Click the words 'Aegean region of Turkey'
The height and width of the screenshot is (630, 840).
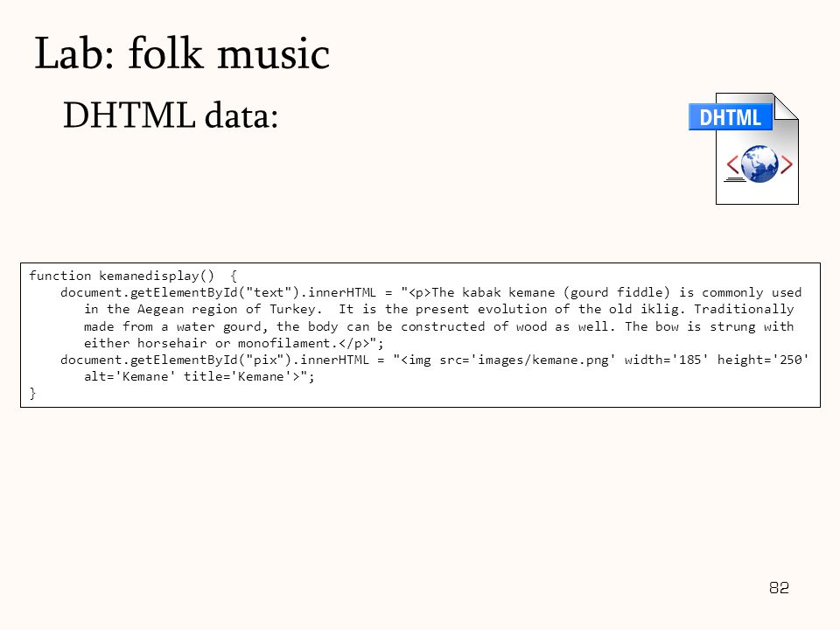coord(226,310)
